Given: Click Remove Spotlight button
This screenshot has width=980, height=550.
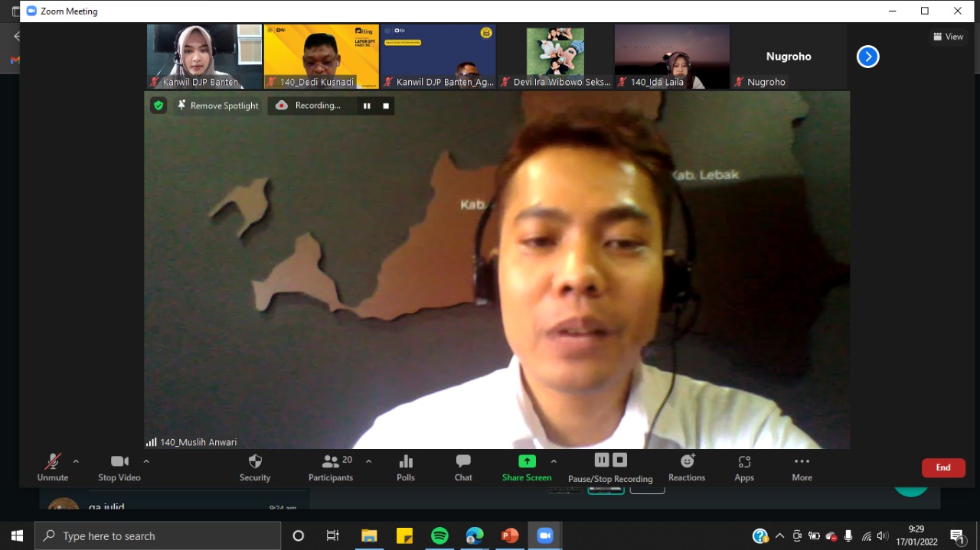Looking at the screenshot, I should (217, 106).
